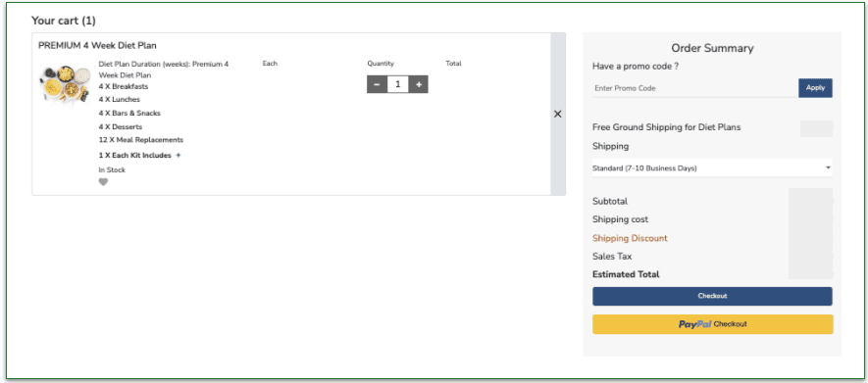This screenshot has width=868, height=383.
Task: Click the 'Quantity' column header
Action: [x=381, y=64]
